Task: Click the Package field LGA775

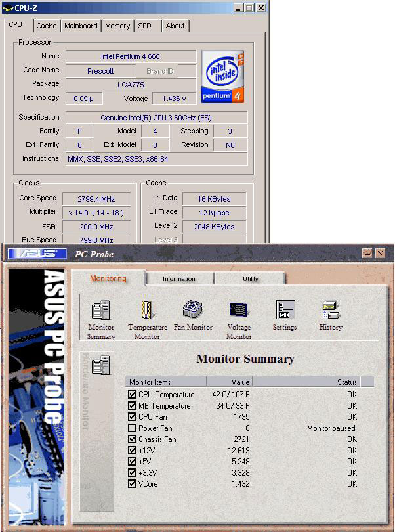Action: (131, 85)
